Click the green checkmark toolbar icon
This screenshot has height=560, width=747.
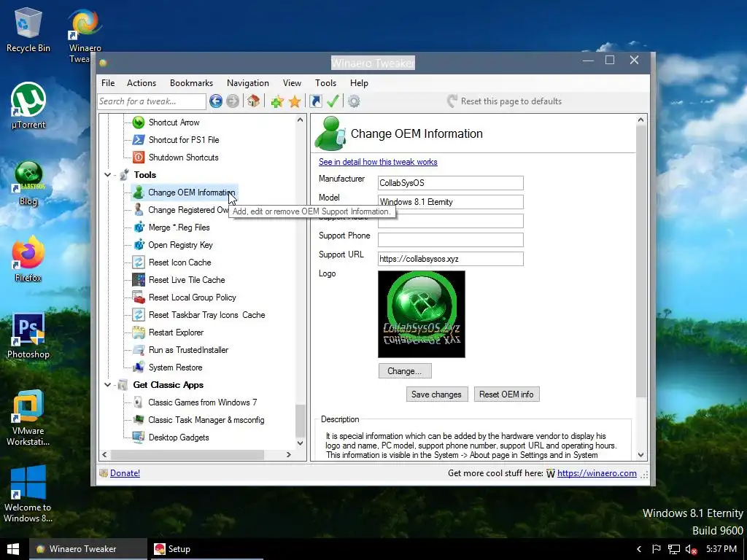pyautogui.click(x=333, y=101)
